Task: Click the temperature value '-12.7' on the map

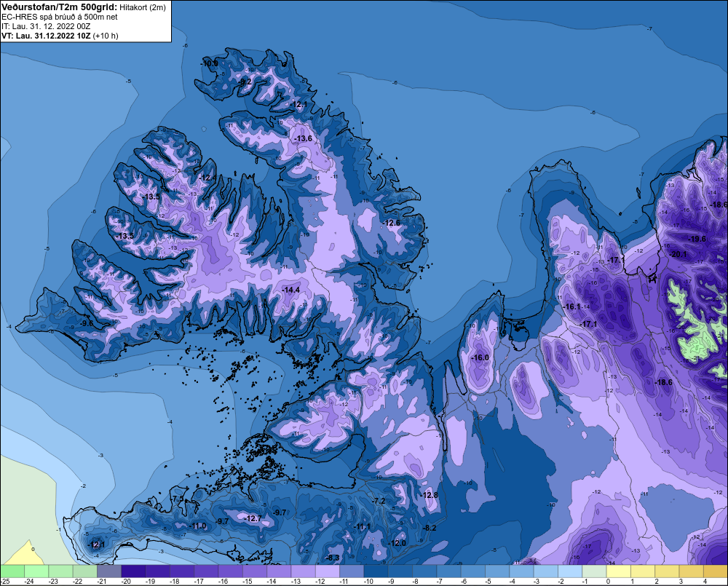Action: (x=253, y=518)
